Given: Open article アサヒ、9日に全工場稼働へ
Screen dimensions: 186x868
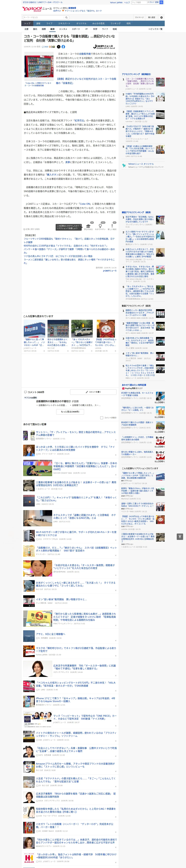Looking at the screenshot, I should (x=51, y=634).
